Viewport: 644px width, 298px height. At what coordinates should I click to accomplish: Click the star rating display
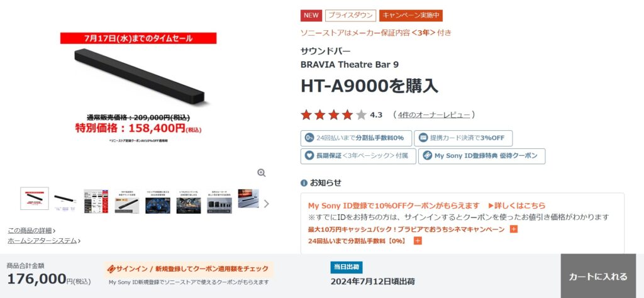[333, 115]
